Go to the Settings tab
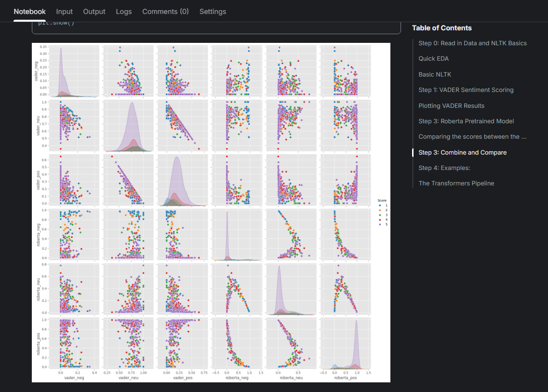Image resolution: width=548 pixels, height=392 pixels. coord(213,12)
